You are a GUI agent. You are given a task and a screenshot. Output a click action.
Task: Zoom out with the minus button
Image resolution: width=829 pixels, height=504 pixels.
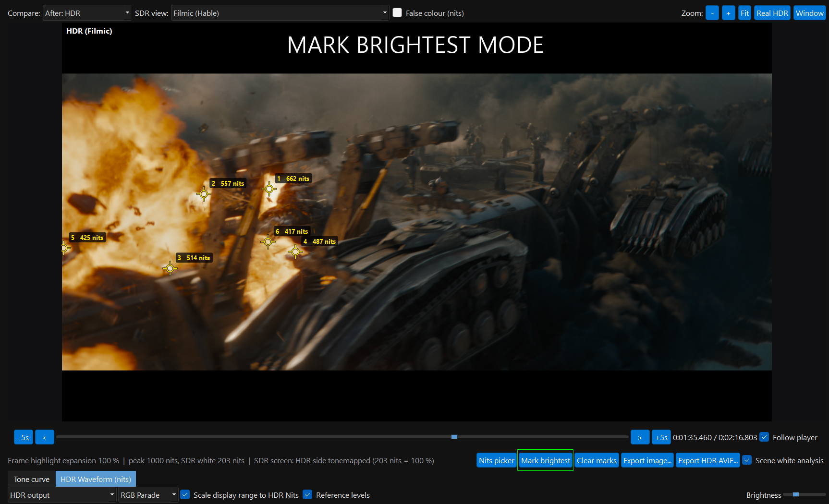[712, 13]
